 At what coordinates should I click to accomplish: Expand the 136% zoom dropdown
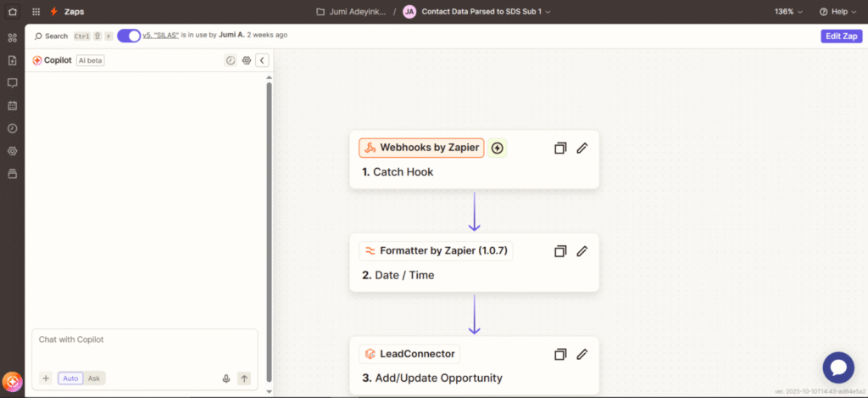tap(788, 12)
